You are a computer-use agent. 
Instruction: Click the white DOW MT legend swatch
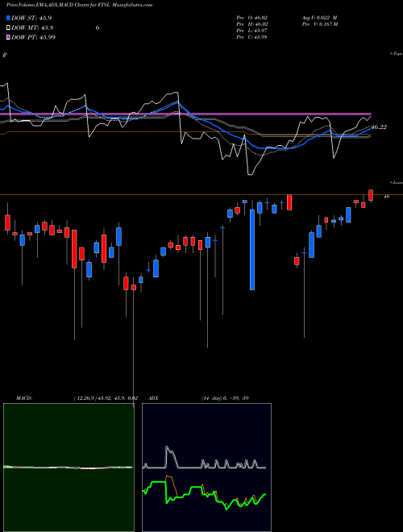9,27
